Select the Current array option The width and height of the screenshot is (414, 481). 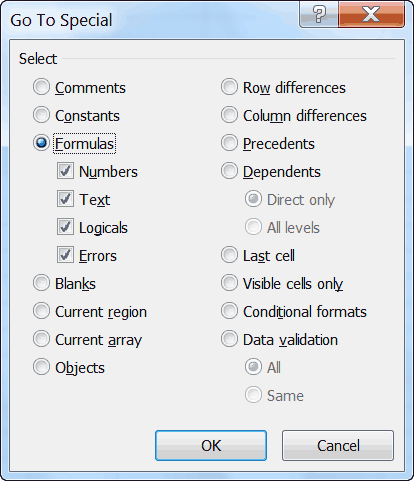tap(41, 339)
